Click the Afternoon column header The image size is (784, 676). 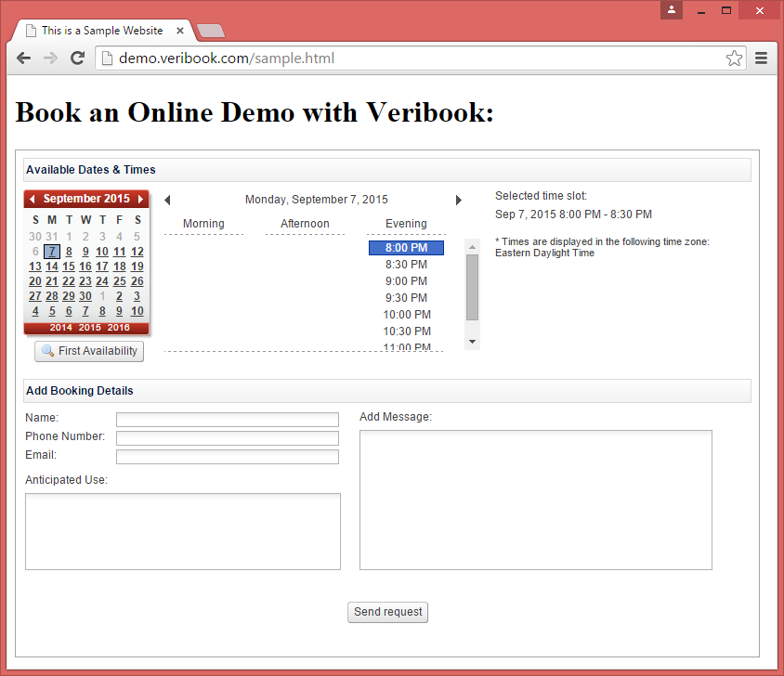point(305,224)
